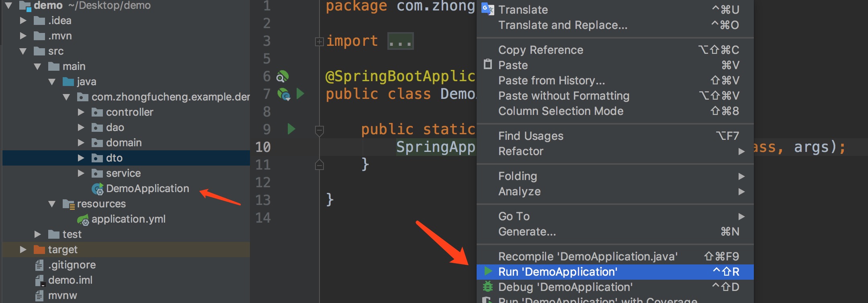Collapse the main folder arrow

(37, 66)
